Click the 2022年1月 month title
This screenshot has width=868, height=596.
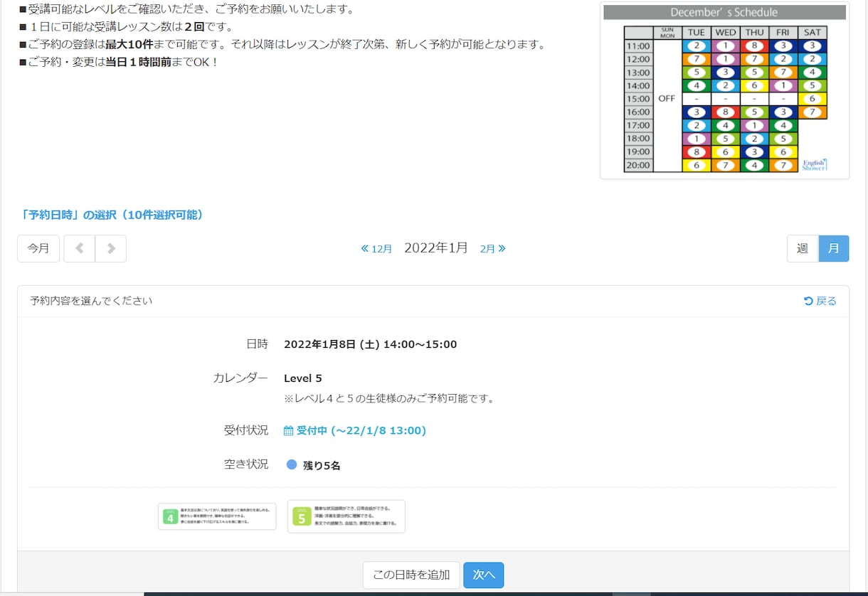436,248
